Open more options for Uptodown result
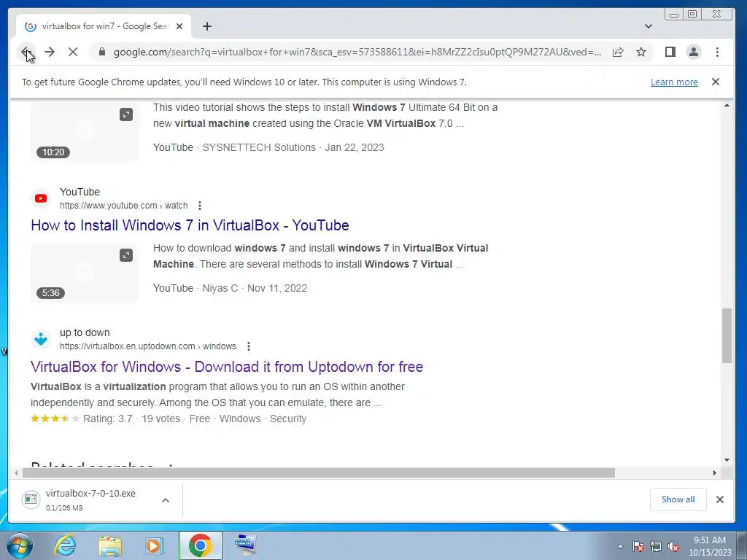747x560 pixels. 249,346
